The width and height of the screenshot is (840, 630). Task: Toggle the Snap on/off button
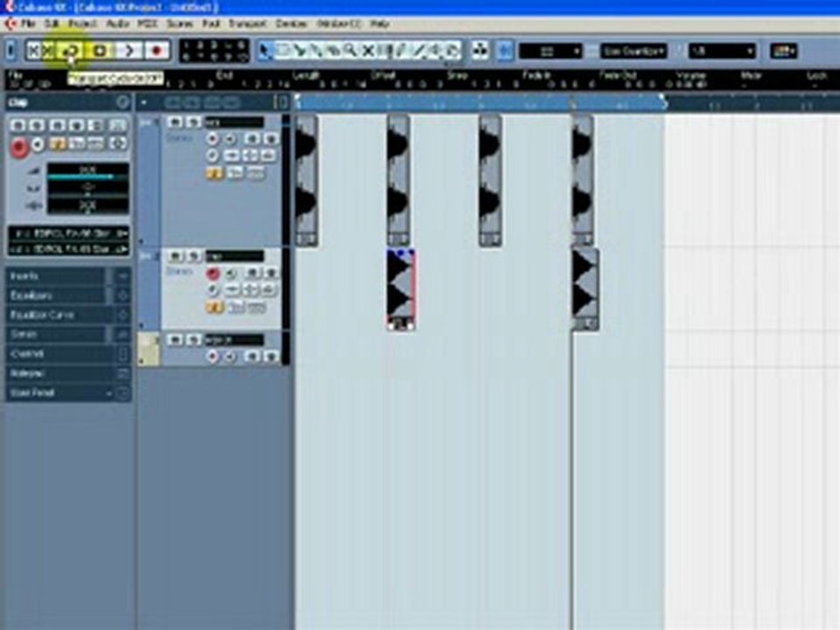point(505,51)
